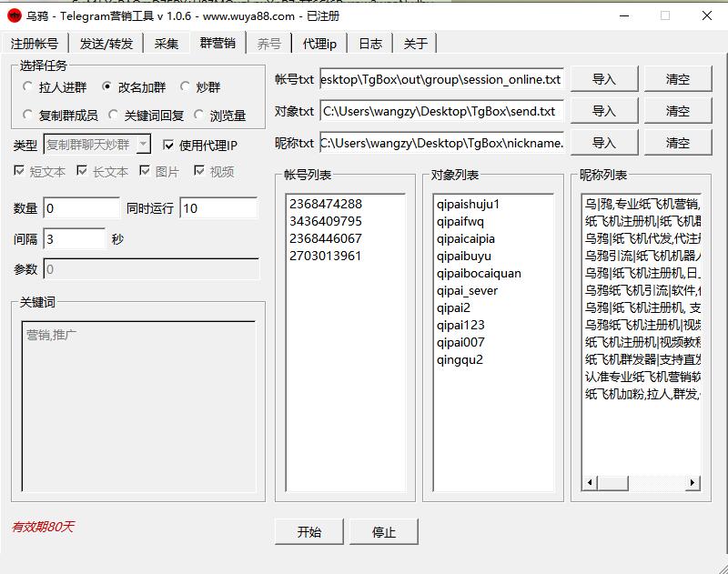Click 清空 button for 帐号txt

tap(677, 79)
